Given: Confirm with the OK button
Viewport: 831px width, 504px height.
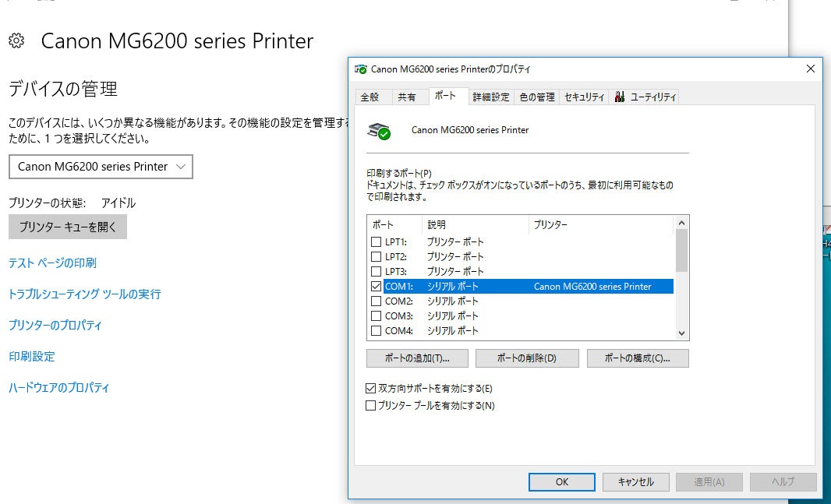Looking at the screenshot, I should click(x=562, y=481).
